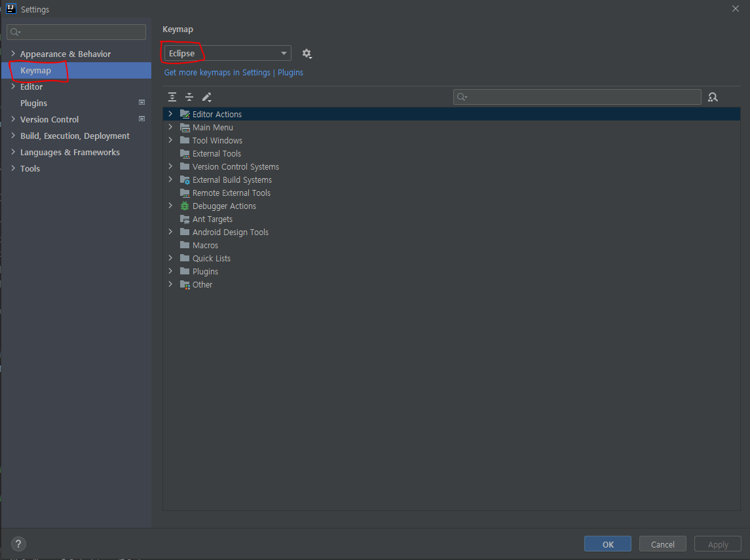This screenshot has width=750, height=560.
Task: Select the Ant Targets row label
Action: click(212, 219)
